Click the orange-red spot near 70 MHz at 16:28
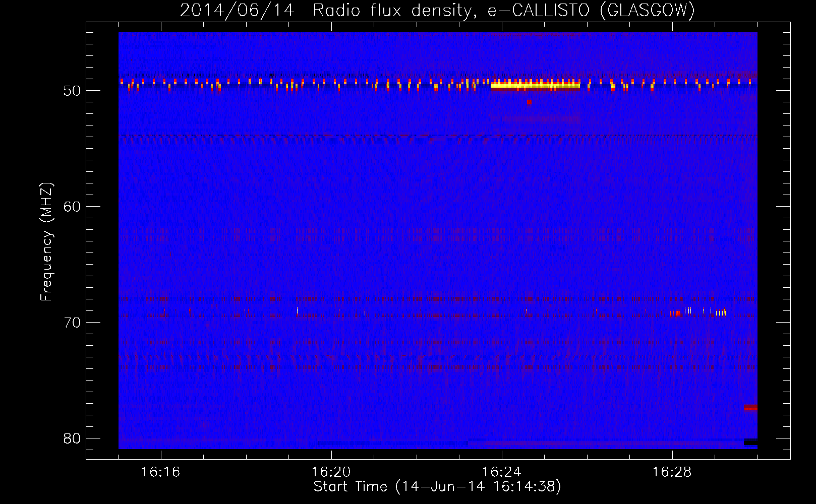The image size is (816, 504). click(x=678, y=313)
